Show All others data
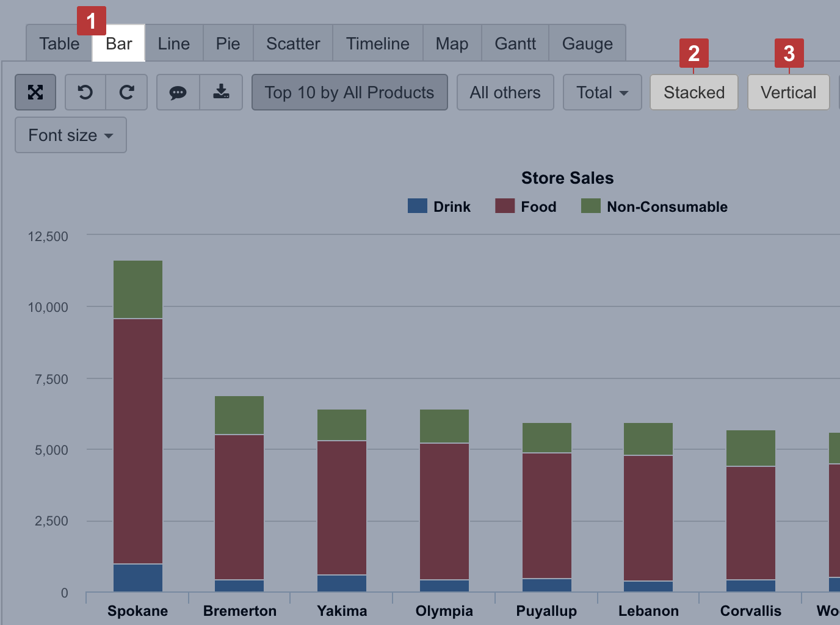Viewport: 840px width, 625px height. 505,92
